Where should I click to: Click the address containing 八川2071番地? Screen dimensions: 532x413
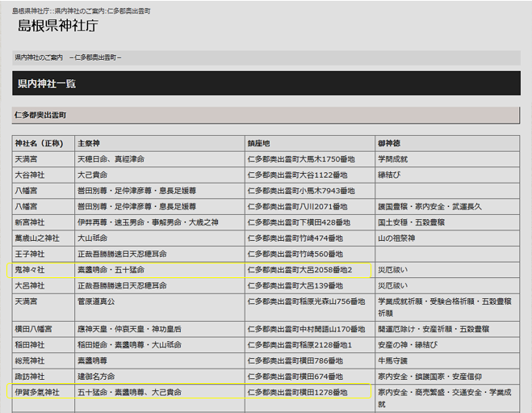click(297, 207)
